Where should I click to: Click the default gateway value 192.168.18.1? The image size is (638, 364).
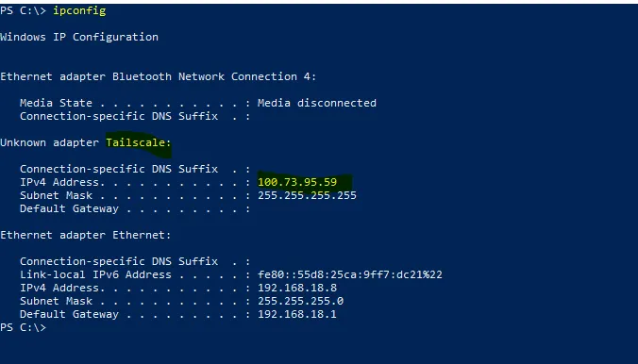tap(297, 314)
